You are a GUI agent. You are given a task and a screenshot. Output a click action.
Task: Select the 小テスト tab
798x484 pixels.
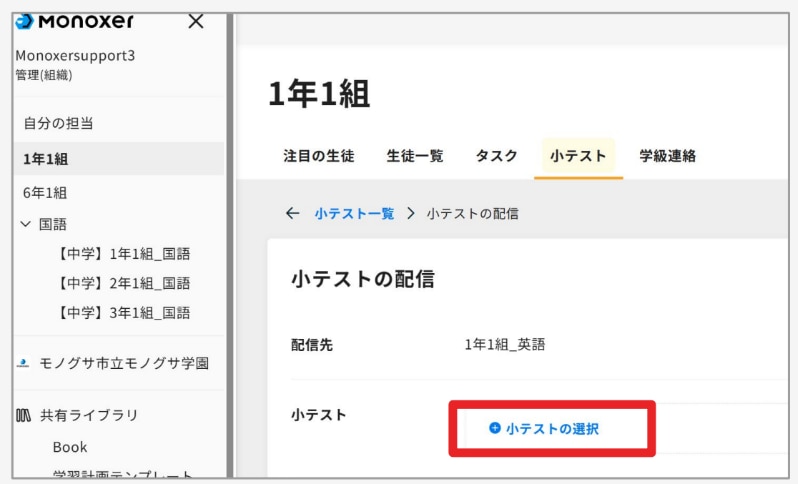pos(578,156)
